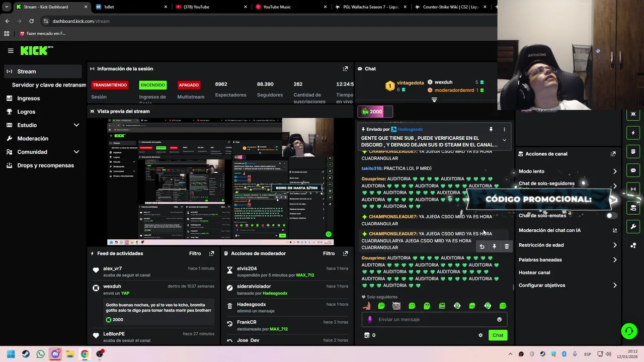This screenshot has width=644, height=362.
Task: Click the Enviar un mensaje input field
Action: (x=434, y=319)
